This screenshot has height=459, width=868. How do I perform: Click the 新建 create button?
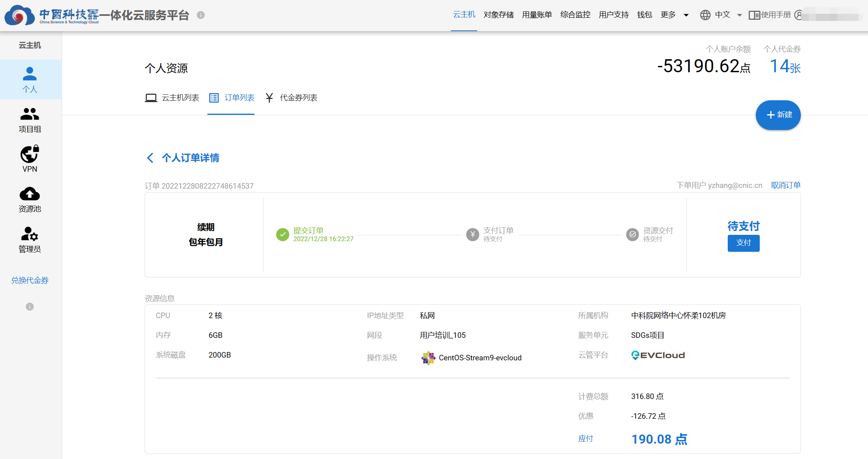(x=778, y=115)
